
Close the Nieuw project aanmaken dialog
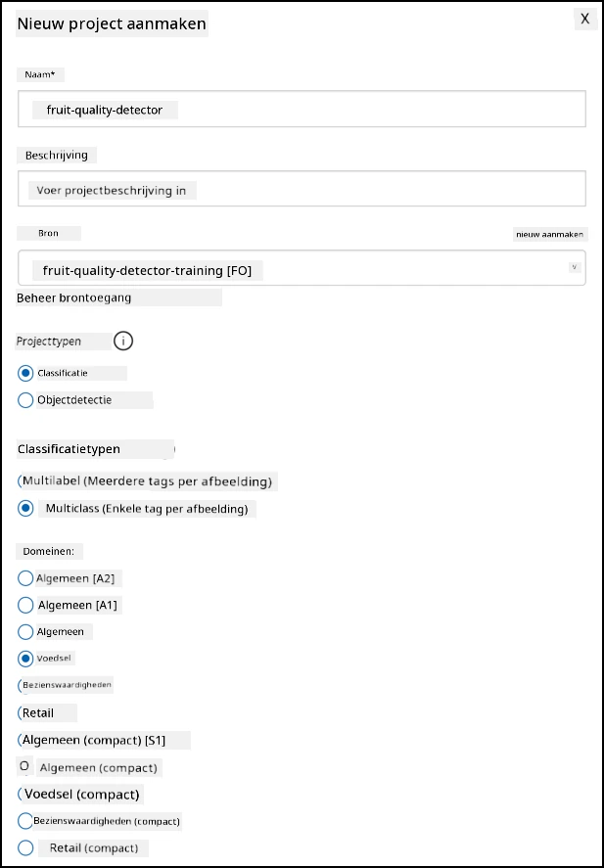(x=584, y=19)
